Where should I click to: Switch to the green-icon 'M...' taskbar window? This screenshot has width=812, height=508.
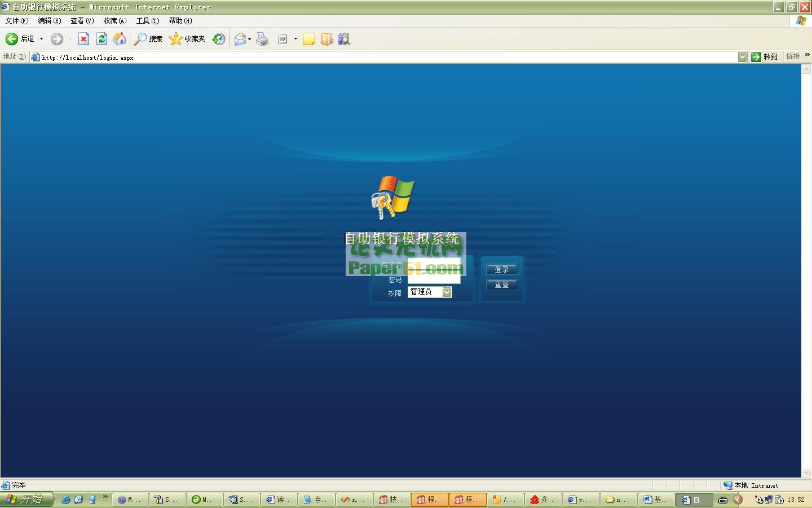point(204,500)
